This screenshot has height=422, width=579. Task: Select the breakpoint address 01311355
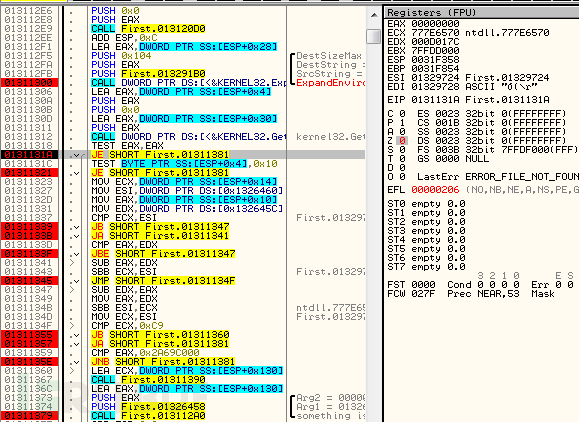click(x=29, y=335)
